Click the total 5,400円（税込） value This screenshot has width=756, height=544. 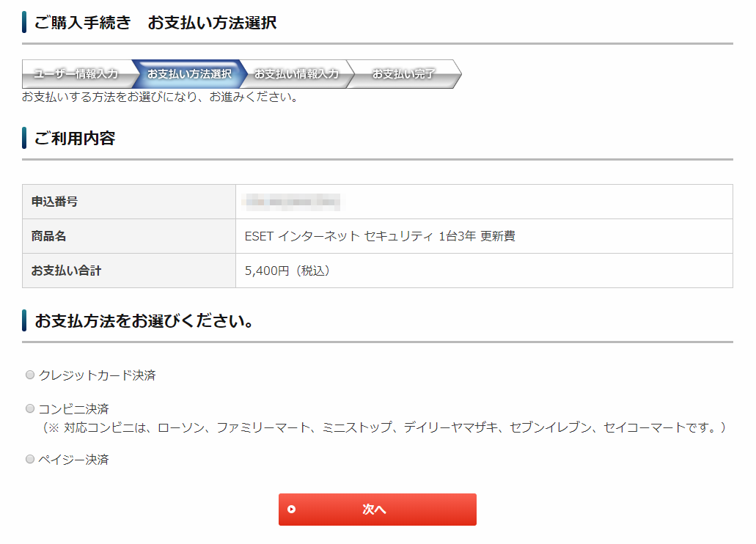[x=287, y=271]
